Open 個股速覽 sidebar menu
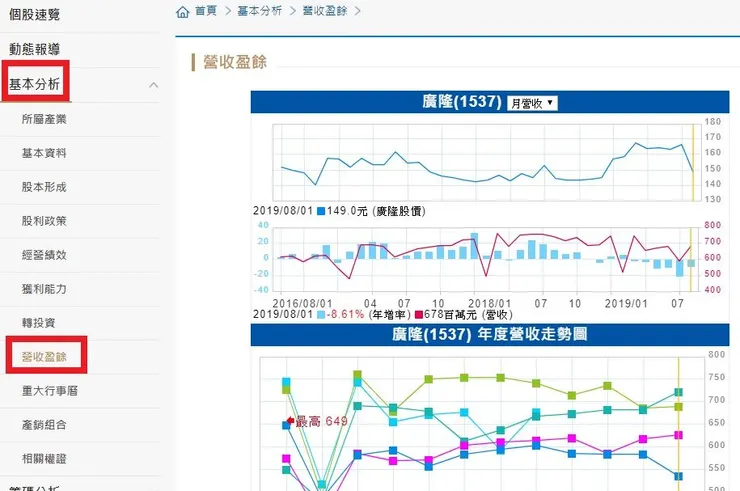Image resolution: width=740 pixels, height=491 pixels. tap(34, 15)
